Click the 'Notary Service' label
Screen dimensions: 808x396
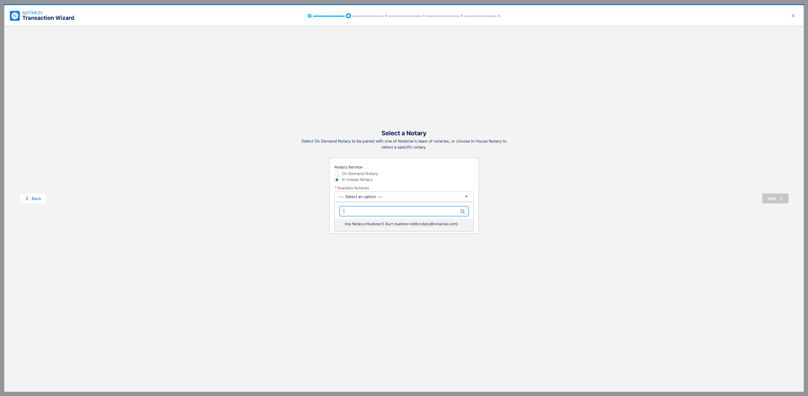pyautogui.click(x=348, y=167)
